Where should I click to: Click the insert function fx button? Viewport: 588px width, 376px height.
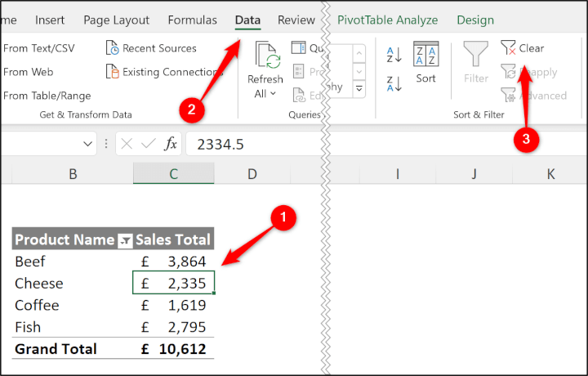[171, 144]
